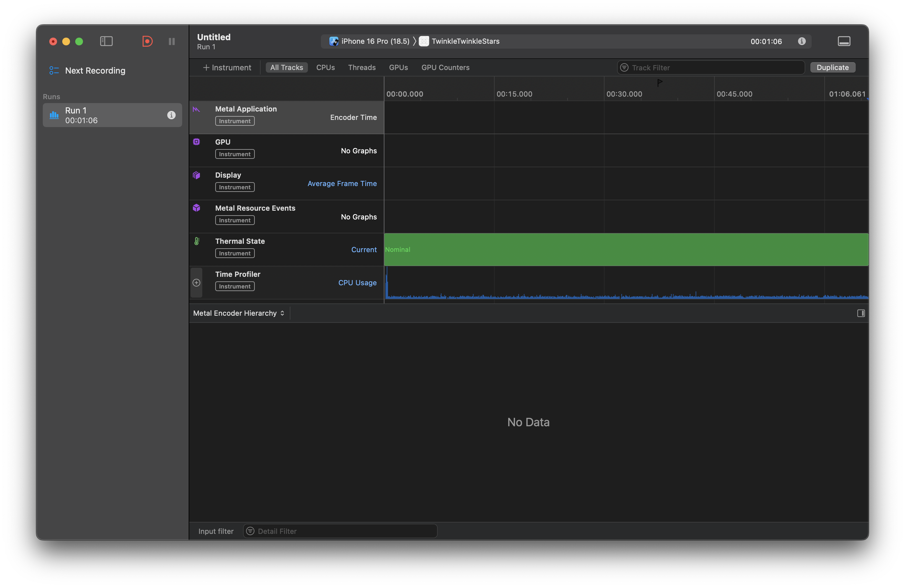The image size is (905, 588).
Task: Click the Duplicate button
Action: pos(833,67)
